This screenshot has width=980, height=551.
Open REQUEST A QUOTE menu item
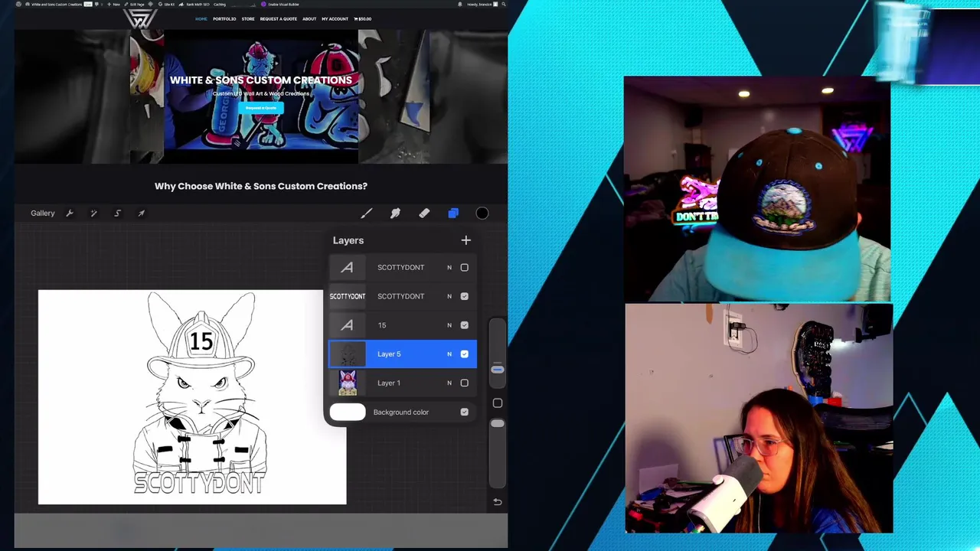tap(279, 19)
